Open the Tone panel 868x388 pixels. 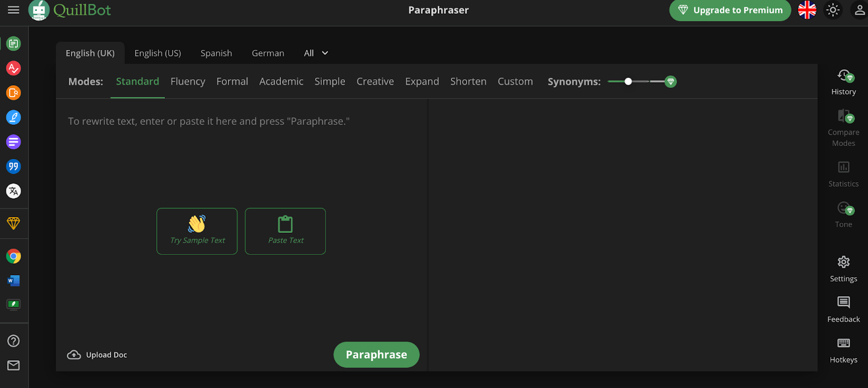(844, 214)
